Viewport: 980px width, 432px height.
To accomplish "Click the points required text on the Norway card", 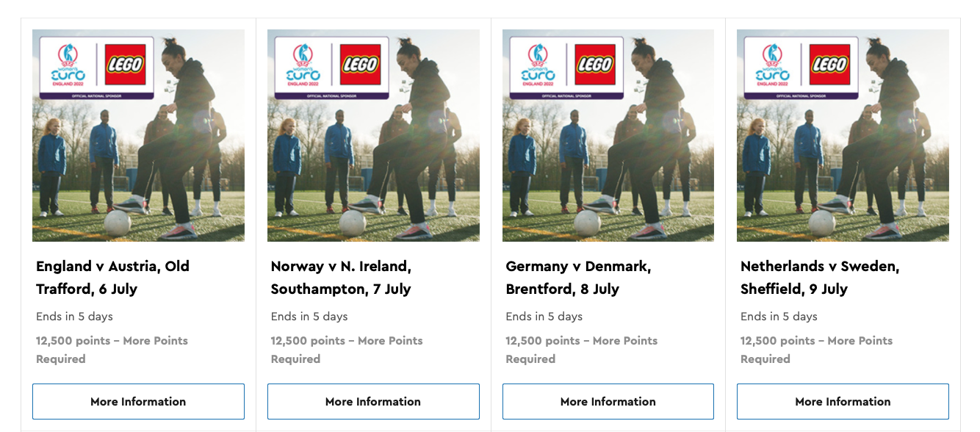I will pyautogui.click(x=347, y=350).
